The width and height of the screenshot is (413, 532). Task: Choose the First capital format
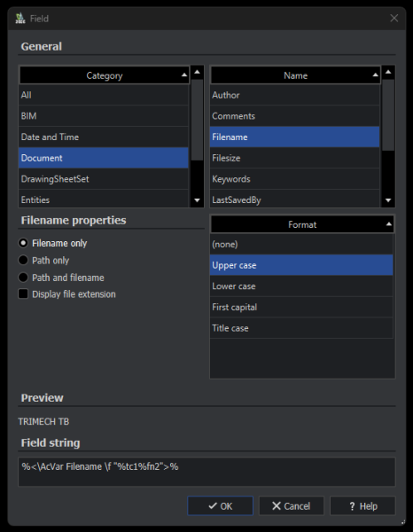tap(301, 308)
